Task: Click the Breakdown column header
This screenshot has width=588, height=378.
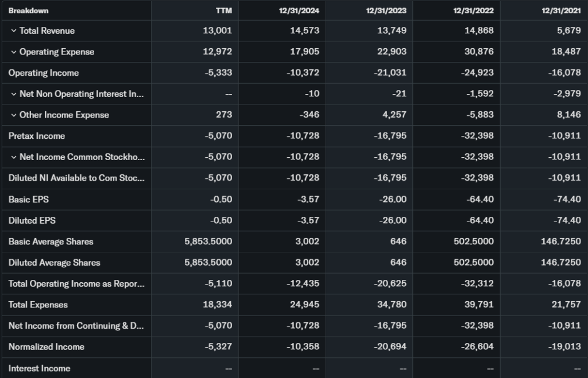Action: tap(28, 11)
